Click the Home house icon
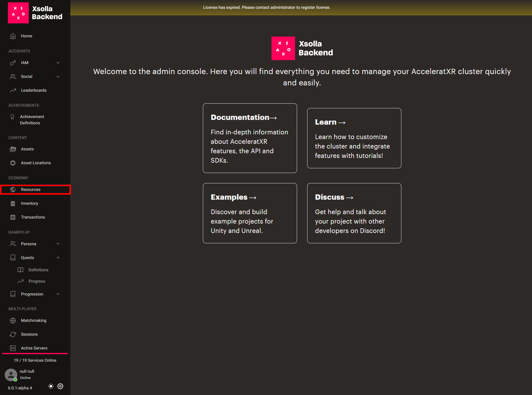532x395 pixels. [x=13, y=36]
